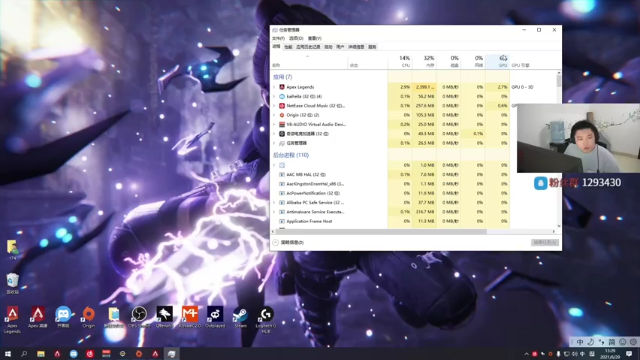Switch to the 性能 tab
The width and height of the screenshot is (640, 360).
tap(288, 47)
